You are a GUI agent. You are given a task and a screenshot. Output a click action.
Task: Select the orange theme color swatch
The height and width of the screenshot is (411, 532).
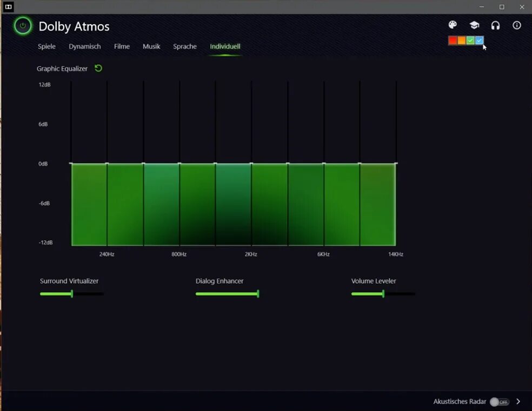coord(461,41)
